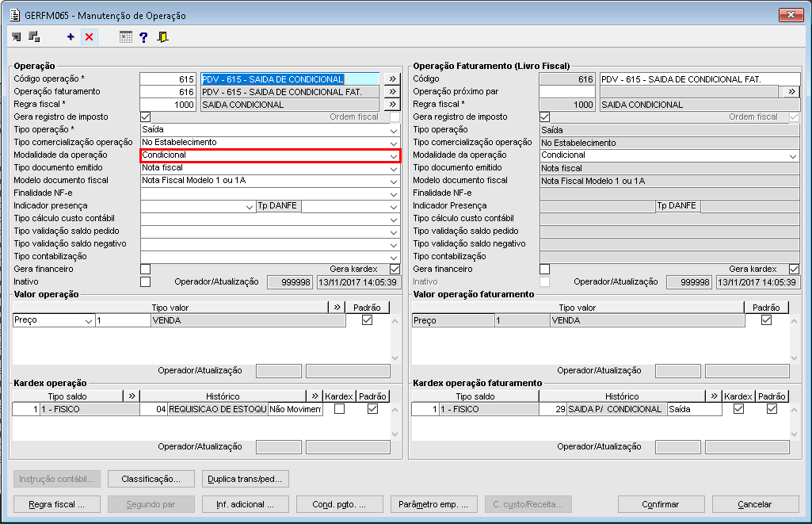This screenshot has height=524, width=812.
Task: Open Tipo validação saldo negativo dropdown
Action: [x=394, y=244]
